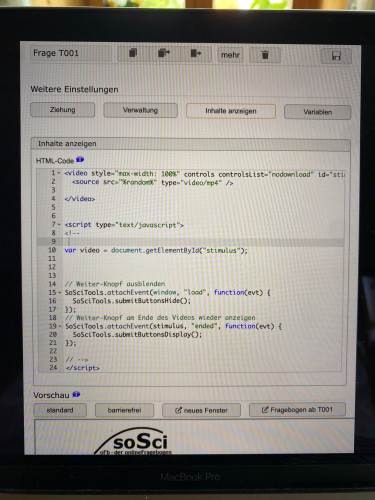Image resolution: width=375 pixels, height=500 pixels.
Task: Open the HTML-Code info help icon
Action: point(80,160)
